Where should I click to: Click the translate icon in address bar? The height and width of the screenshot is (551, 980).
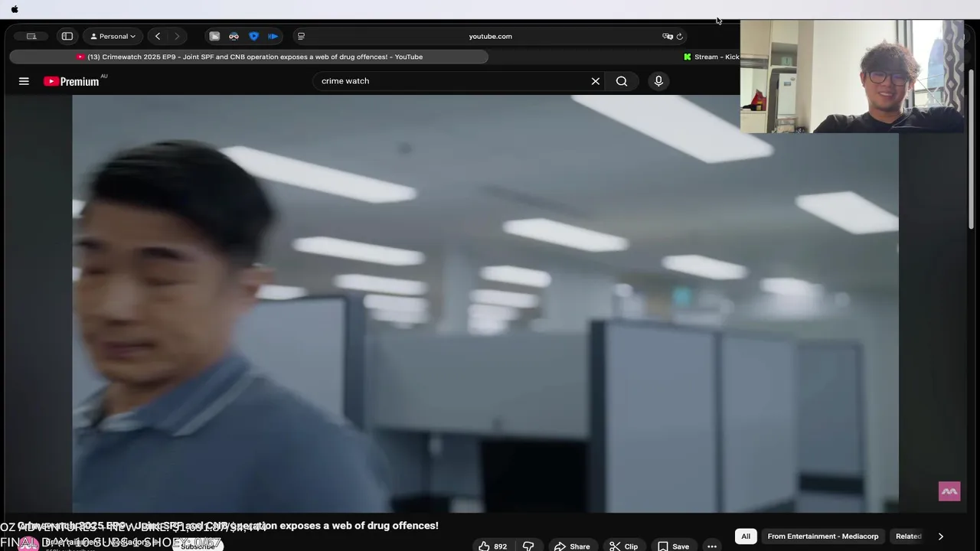pyautogui.click(x=668, y=36)
